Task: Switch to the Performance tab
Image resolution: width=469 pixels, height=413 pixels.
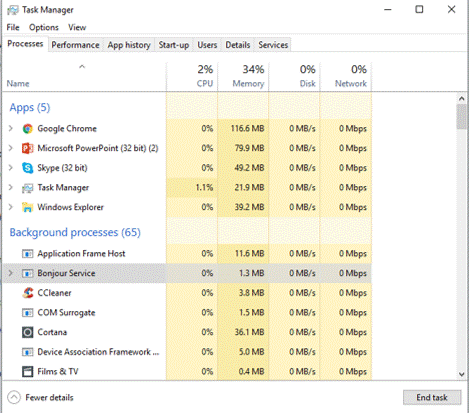Action: point(75,45)
